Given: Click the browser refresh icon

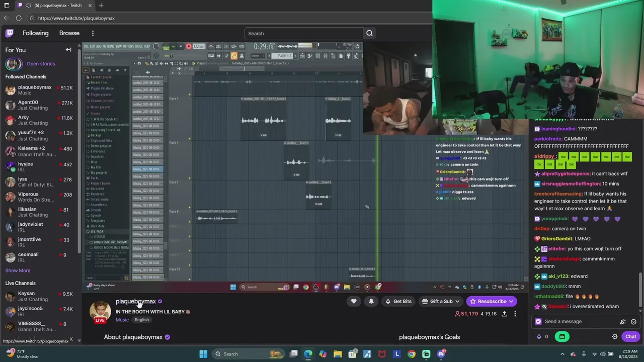Looking at the screenshot, I should tap(19, 18).
